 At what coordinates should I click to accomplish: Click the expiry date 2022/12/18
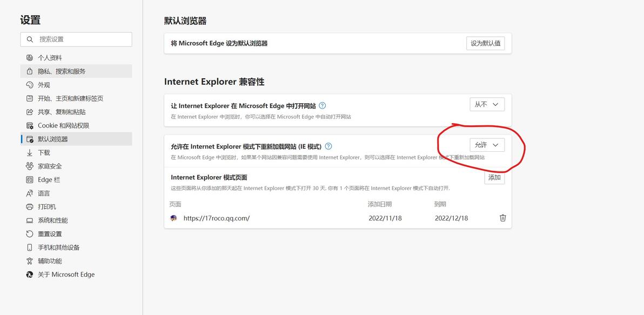451,218
